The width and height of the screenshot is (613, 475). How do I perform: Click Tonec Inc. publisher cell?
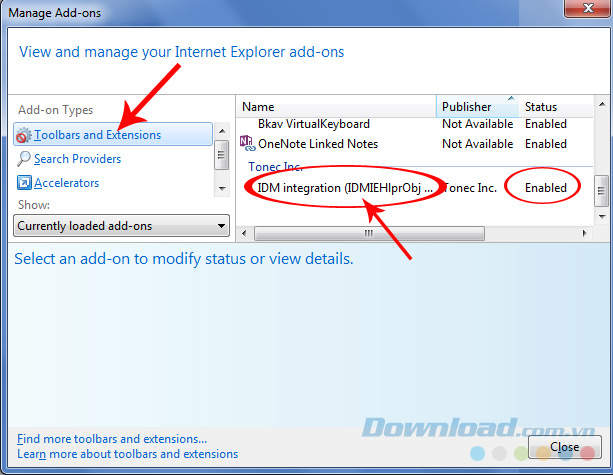click(x=470, y=188)
